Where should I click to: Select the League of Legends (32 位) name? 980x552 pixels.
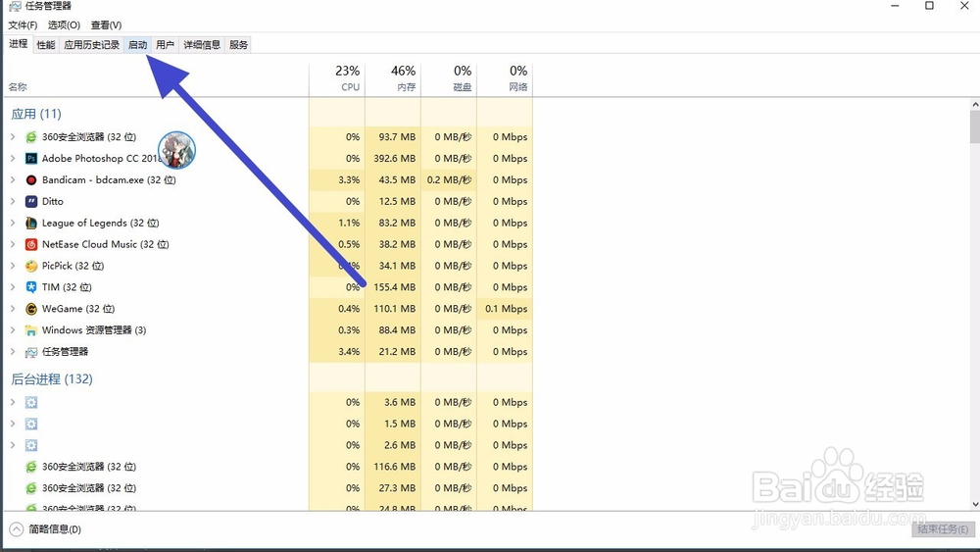[x=100, y=223]
